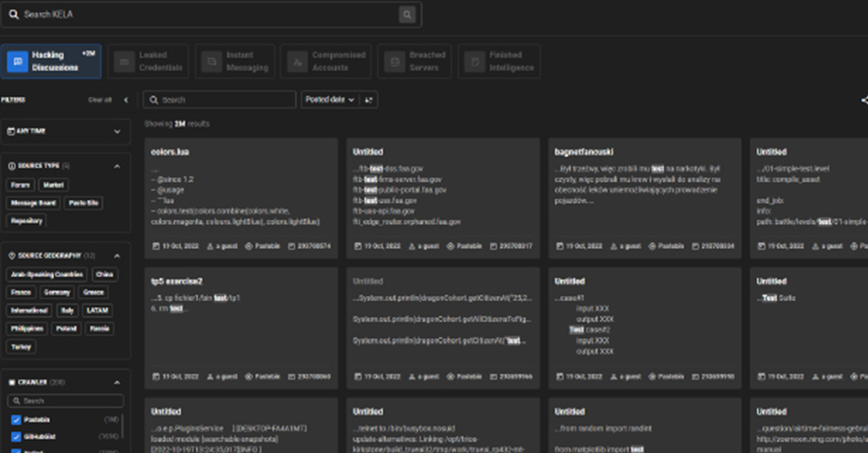This screenshot has height=453, width=868.
Task: Click date icon on colors.lua card
Action: (x=156, y=246)
